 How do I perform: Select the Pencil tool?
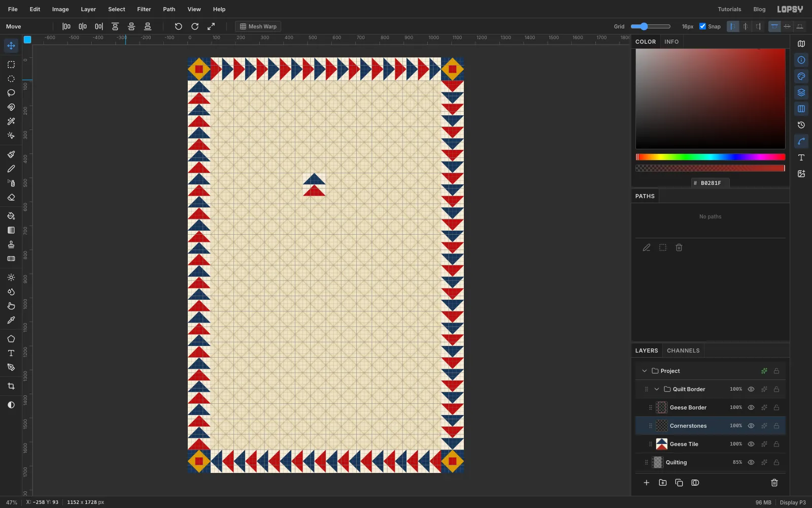(x=11, y=169)
